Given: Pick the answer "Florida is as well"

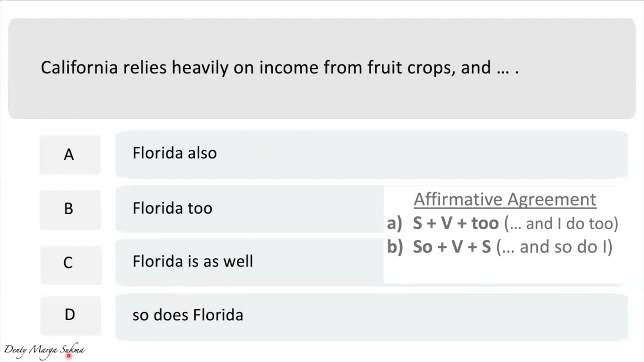Looking at the screenshot, I should pos(193,261).
